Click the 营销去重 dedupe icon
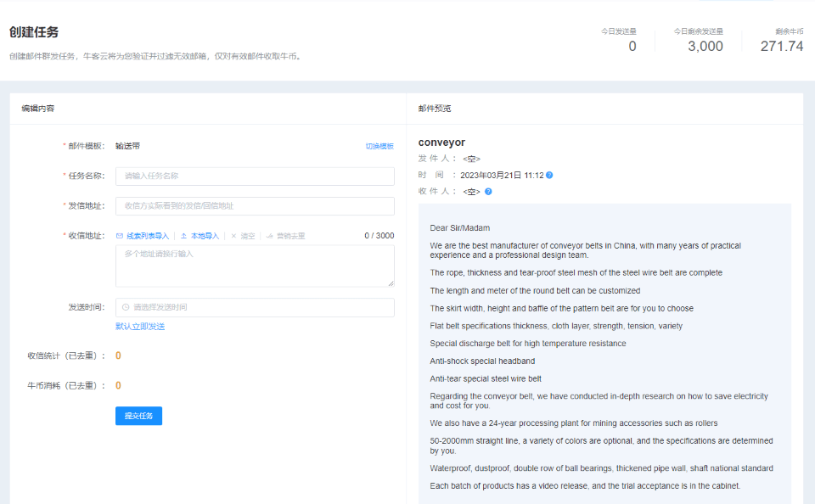The image size is (815, 504). [x=270, y=236]
